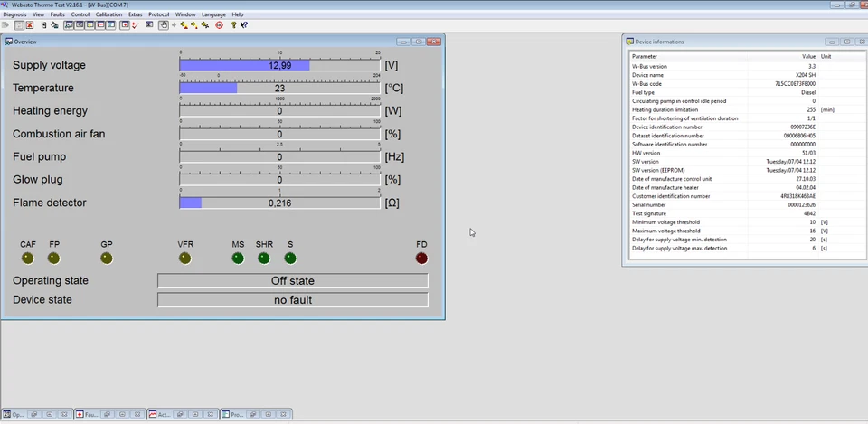This screenshot has height=424, width=868.
Task: Maximize the minimized Act... window
Action: click(x=195, y=414)
